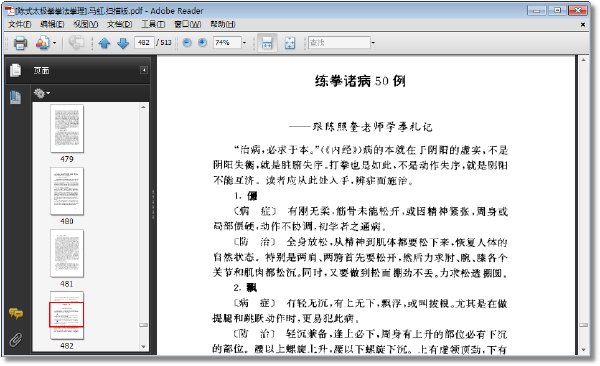Go to next page with down arrow

pyautogui.click(x=123, y=43)
